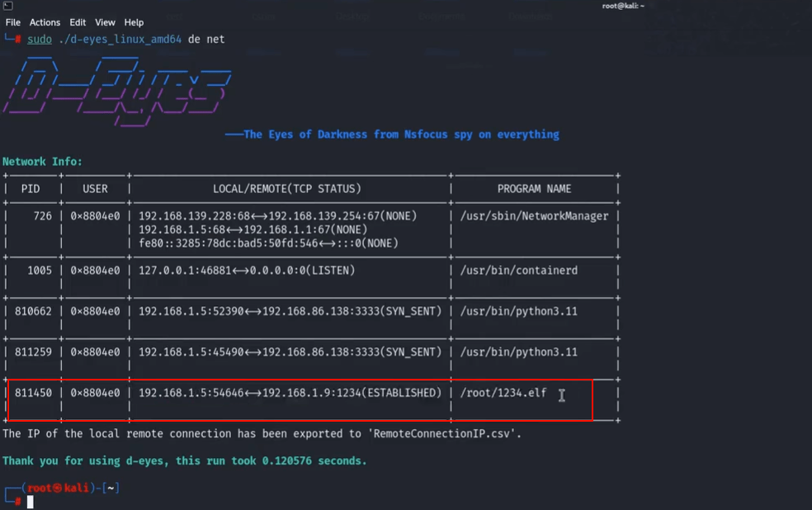Click the 192.168.139.228:68 connection line
Viewport: 812px width, 510px height.
(277, 216)
